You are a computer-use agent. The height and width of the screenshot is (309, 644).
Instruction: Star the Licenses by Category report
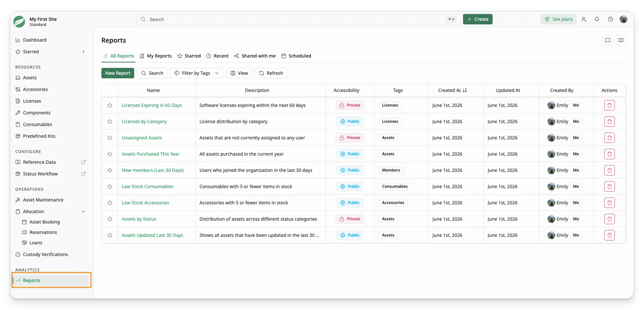coord(110,121)
